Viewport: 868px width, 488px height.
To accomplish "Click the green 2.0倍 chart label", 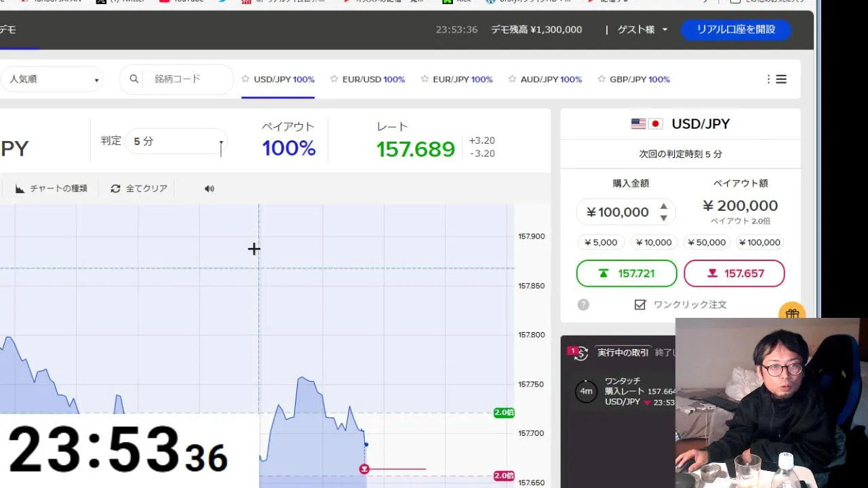I will [504, 413].
